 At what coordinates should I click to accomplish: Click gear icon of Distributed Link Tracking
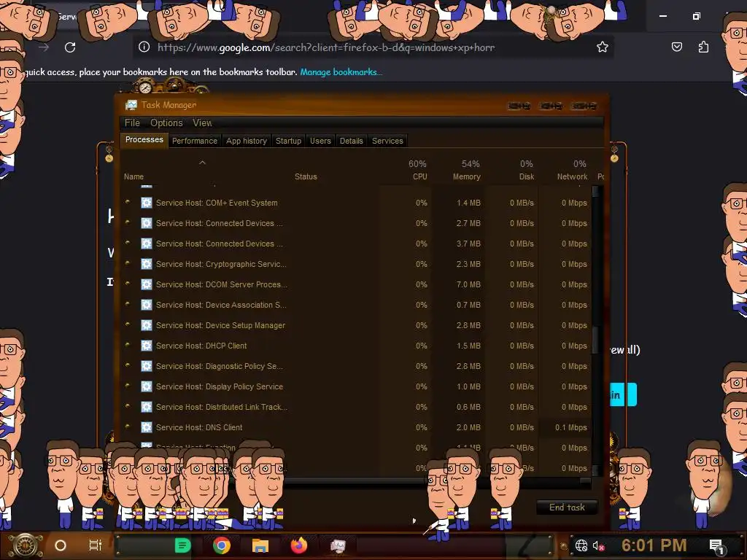point(146,407)
